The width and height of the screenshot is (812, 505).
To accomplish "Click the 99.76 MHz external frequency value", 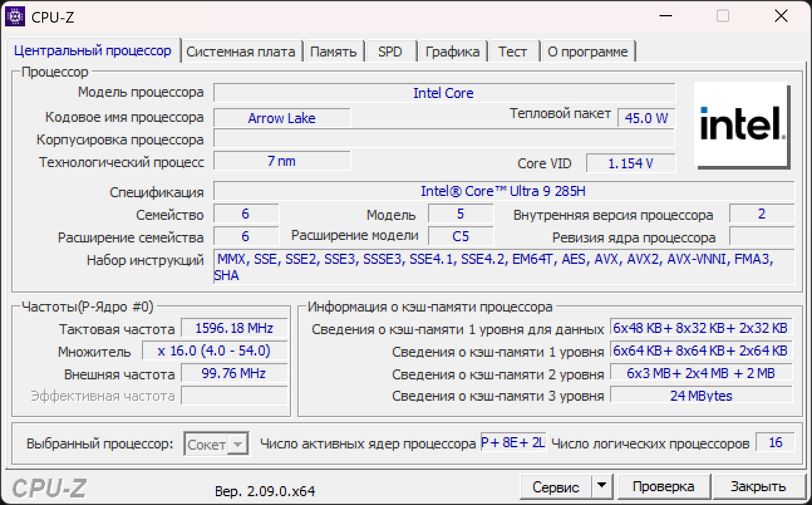I will [x=234, y=373].
